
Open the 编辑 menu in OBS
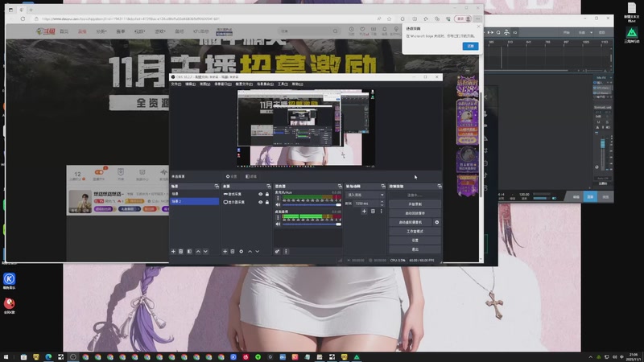190,84
